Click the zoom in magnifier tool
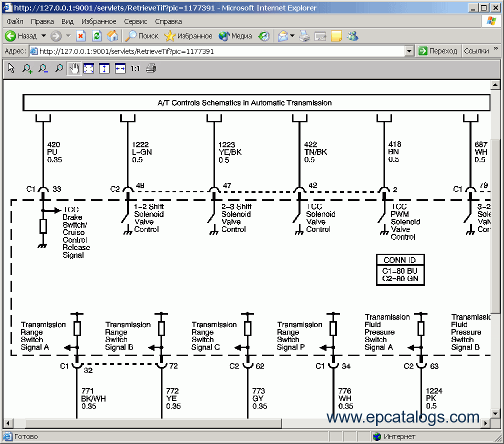This screenshot has height=444, width=504. 27,69
